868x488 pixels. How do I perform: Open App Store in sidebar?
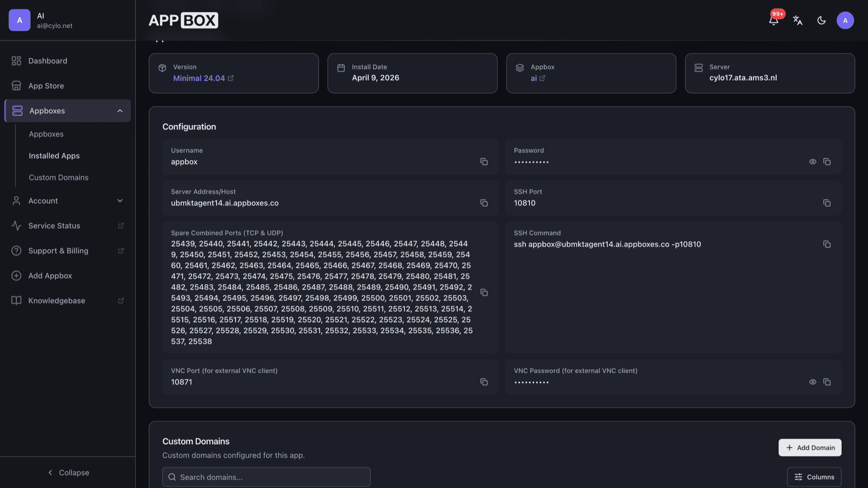[x=67, y=85]
